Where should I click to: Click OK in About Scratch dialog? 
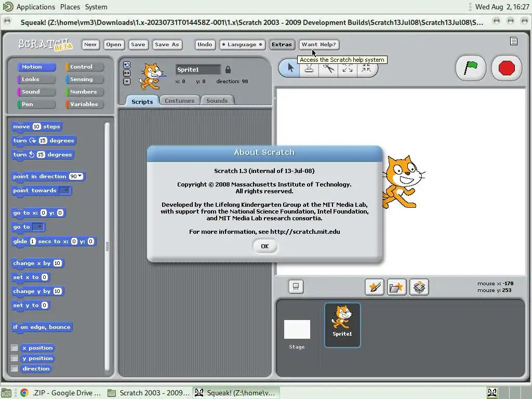pyautogui.click(x=264, y=246)
